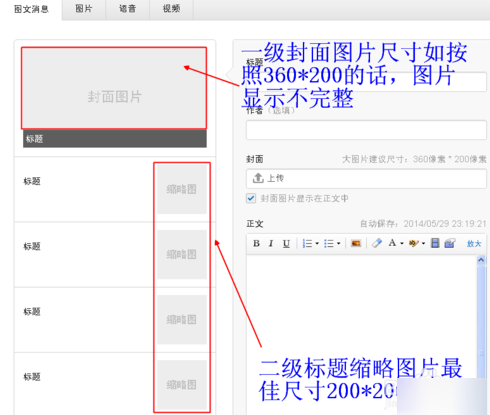490x415 pixels.
Task: Click the 放大 link to enlarge the editor
Action: click(x=474, y=244)
